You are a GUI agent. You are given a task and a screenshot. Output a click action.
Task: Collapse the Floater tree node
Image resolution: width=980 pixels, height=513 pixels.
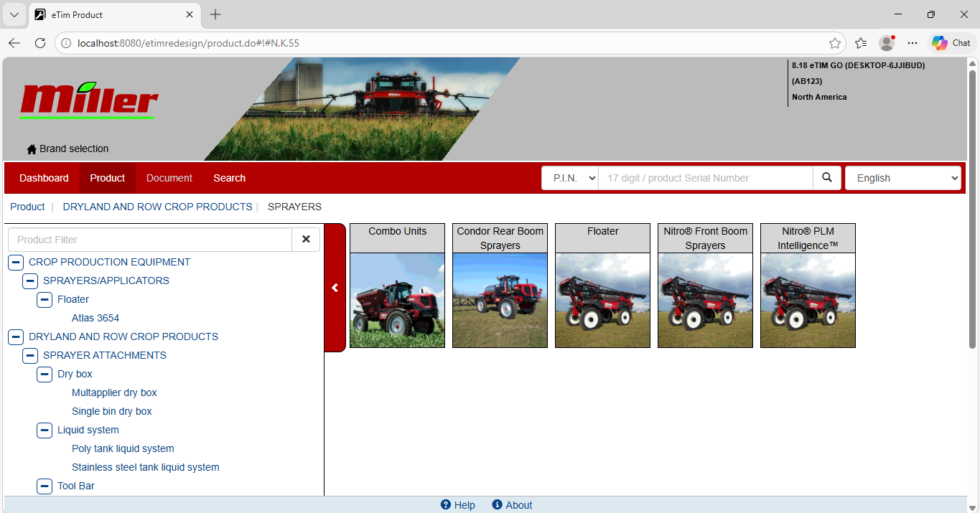45,300
